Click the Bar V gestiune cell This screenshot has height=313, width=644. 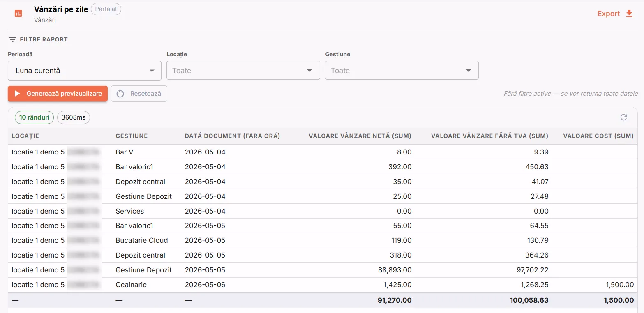coord(125,152)
